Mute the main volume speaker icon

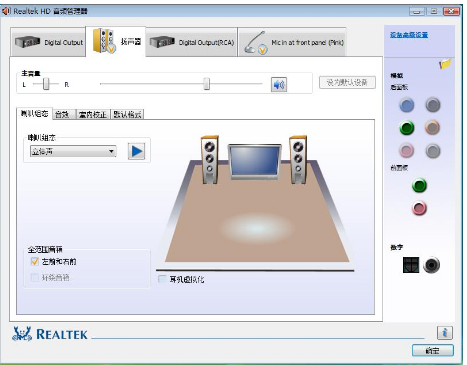click(x=279, y=85)
